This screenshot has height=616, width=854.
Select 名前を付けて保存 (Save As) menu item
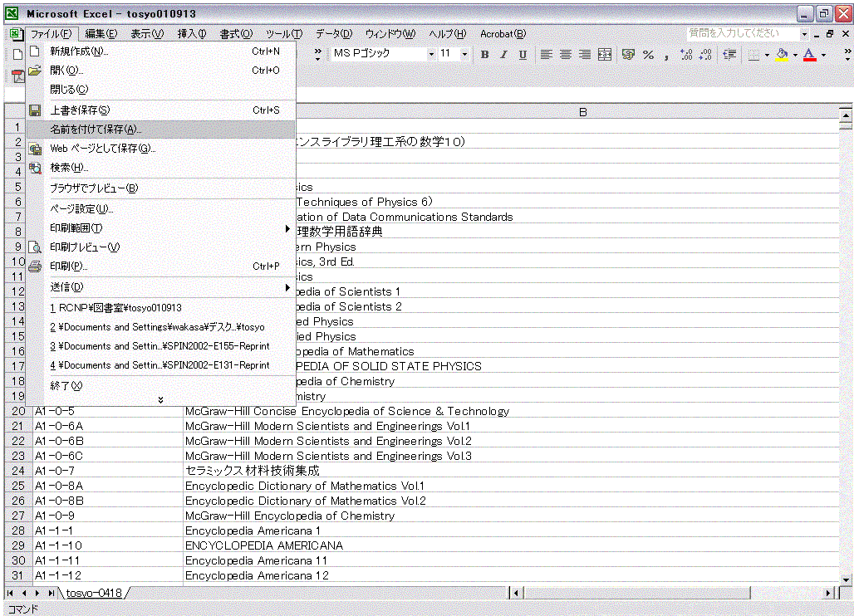(x=96, y=130)
